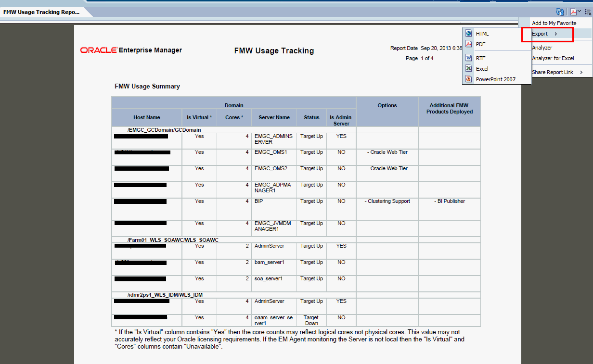This screenshot has width=593, height=364.
Task: Click the FMW Usage Tracking title
Action: [274, 50]
